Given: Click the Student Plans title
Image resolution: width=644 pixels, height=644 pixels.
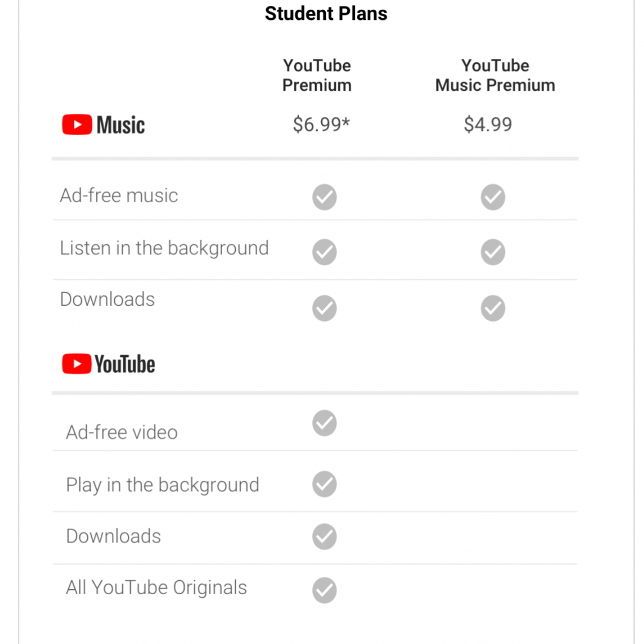Looking at the screenshot, I should 326,13.
